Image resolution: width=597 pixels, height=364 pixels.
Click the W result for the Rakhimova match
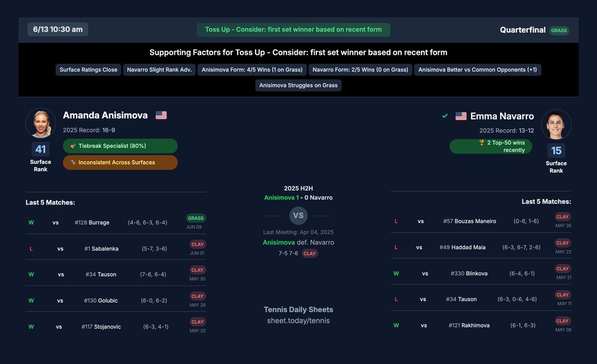point(396,325)
